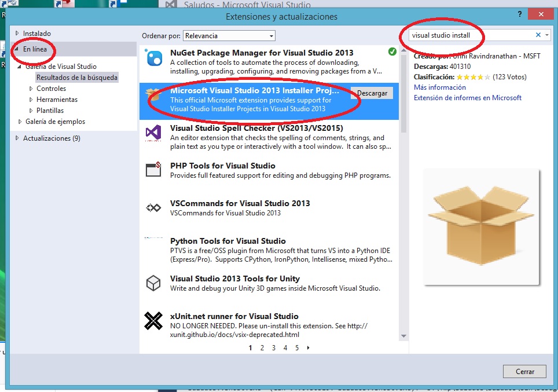Select Python Tools for Visual Studio entry

click(269, 251)
